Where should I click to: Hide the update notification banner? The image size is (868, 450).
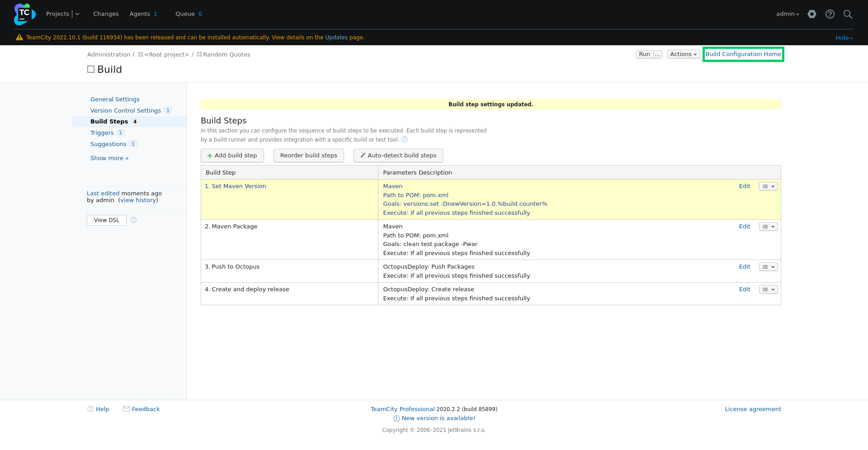(x=844, y=38)
